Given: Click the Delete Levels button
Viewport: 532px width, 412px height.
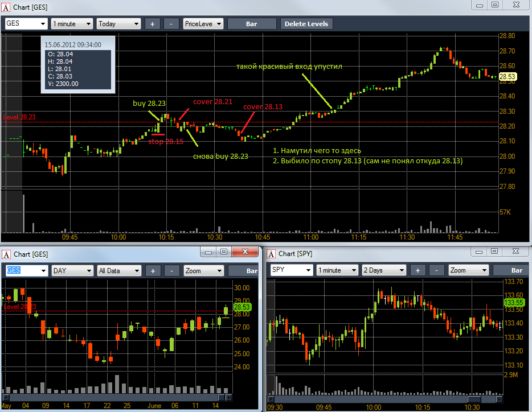Looking at the screenshot, I should [x=306, y=24].
